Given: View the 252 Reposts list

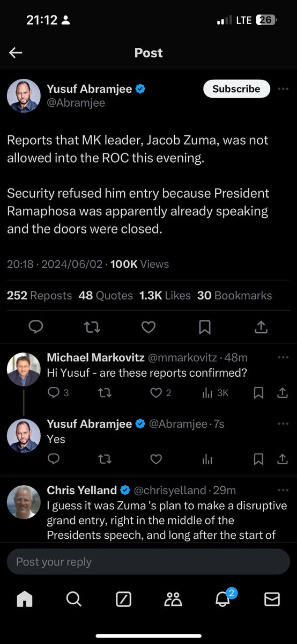Looking at the screenshot, I should [39, 296].
